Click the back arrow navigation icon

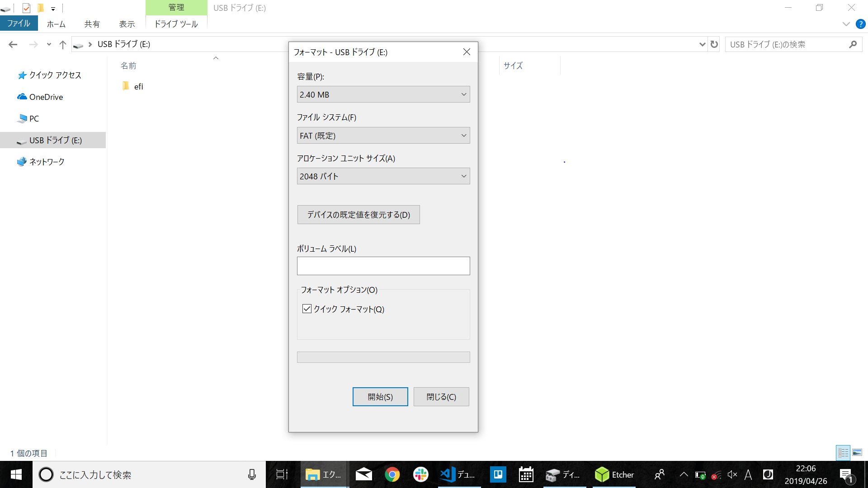click(13, 44)
